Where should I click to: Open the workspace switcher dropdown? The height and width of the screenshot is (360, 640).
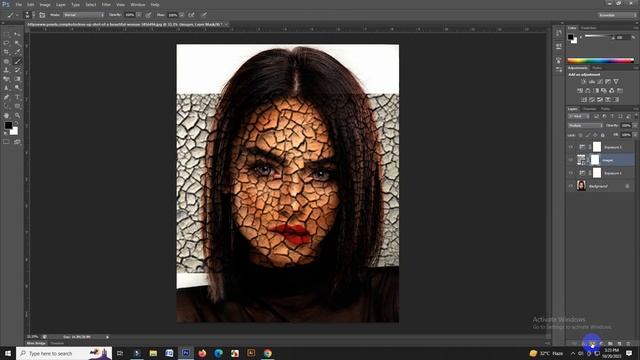click(x=617, y=15)
